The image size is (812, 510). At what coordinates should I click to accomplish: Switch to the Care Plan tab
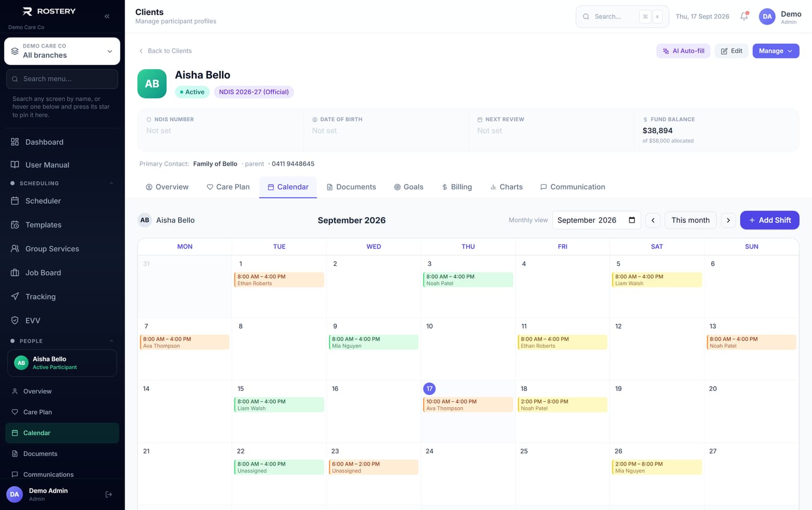pos(228,187)
